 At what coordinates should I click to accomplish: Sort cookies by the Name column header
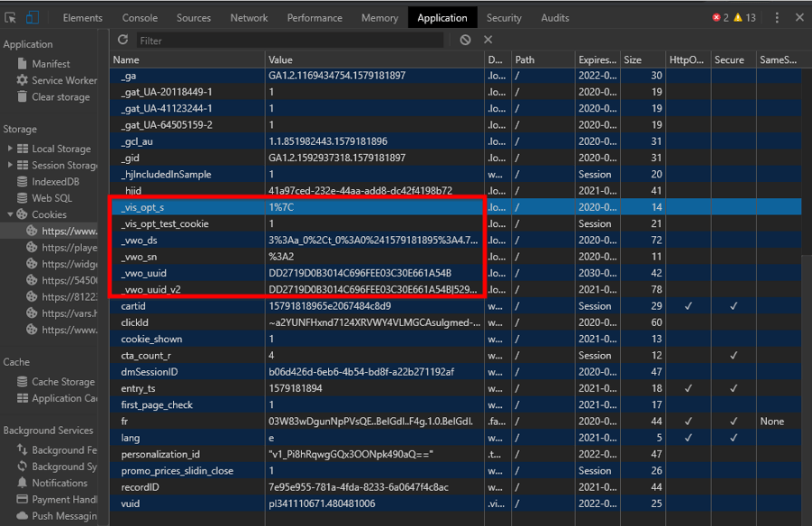pyautogui.click(x=187, y=60)
